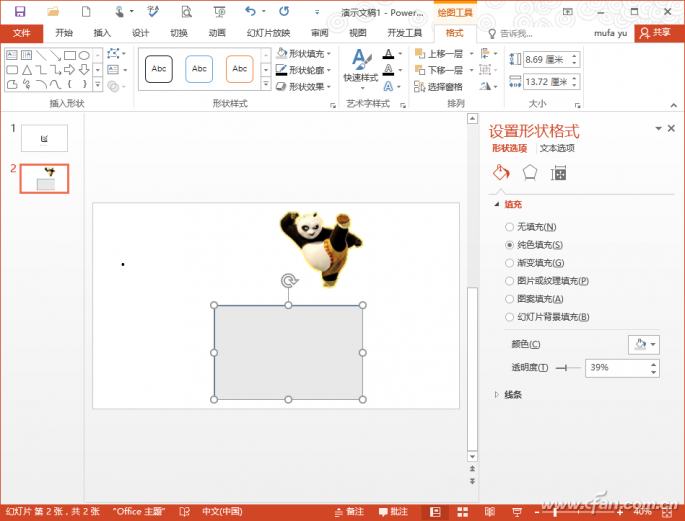Select the oval shape in the shape gallery
The height and width of the screenshot is (521, 685).
point(84,55)
